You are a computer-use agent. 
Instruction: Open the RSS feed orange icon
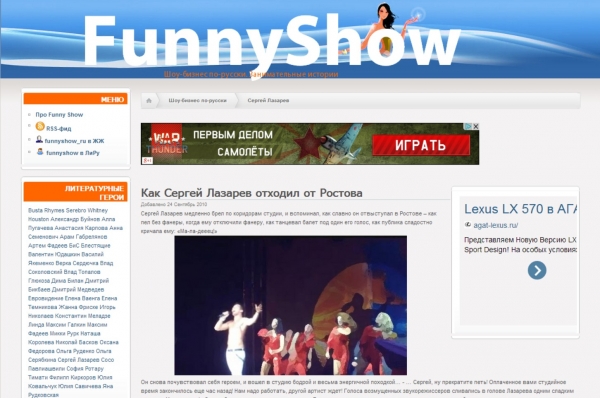coord(40,126)
